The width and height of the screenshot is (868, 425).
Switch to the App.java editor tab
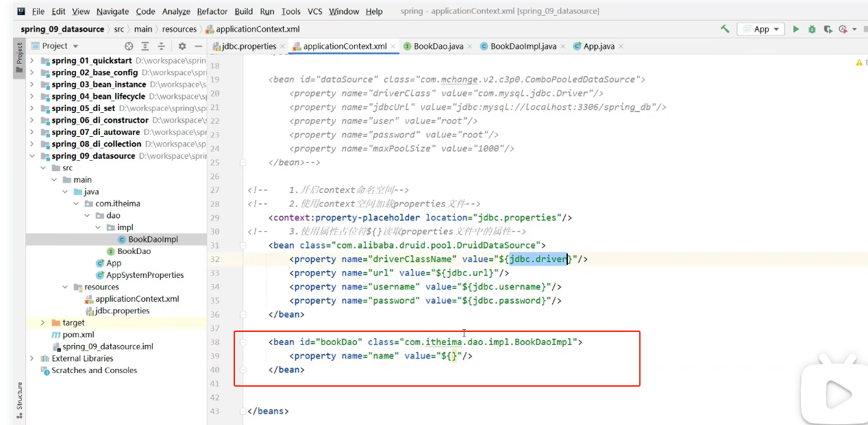[599, 47]
